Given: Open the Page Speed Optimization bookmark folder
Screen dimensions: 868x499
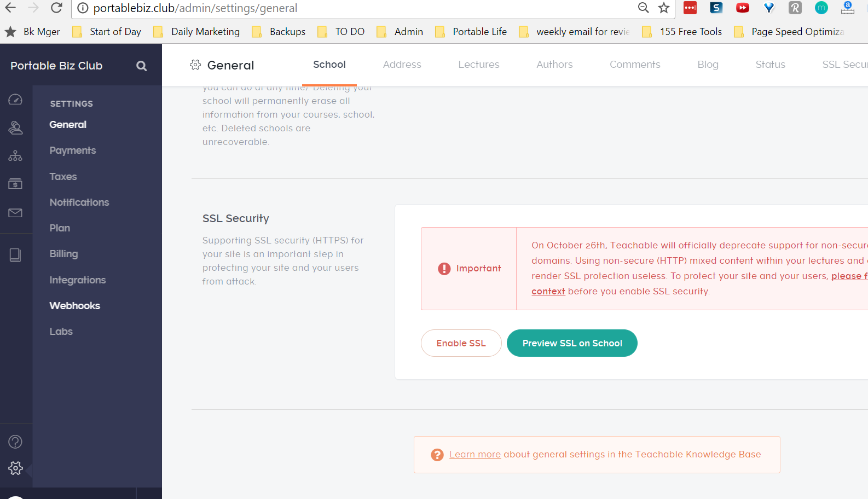Looking at the screenshot, I should tap(790, 32).
